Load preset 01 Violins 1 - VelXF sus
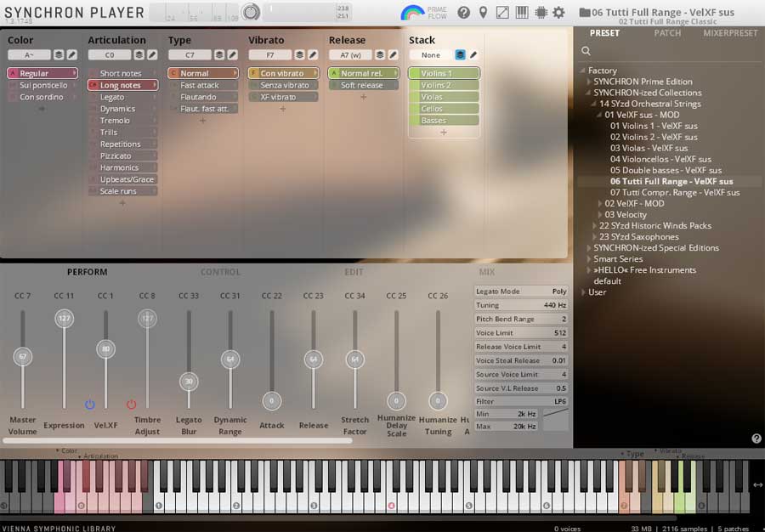Screen dimensions: 765x532 tap(654, 126)
